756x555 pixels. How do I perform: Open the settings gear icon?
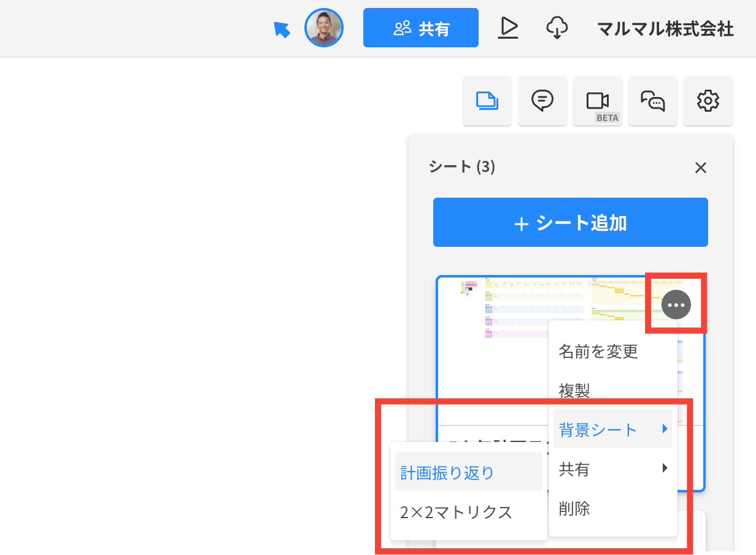pyautogui.click(x=708, y=101)
